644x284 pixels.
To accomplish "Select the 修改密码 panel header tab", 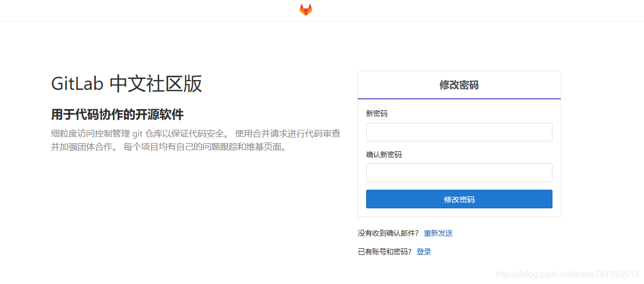I will pyautogui.click(x=459, y=85).
